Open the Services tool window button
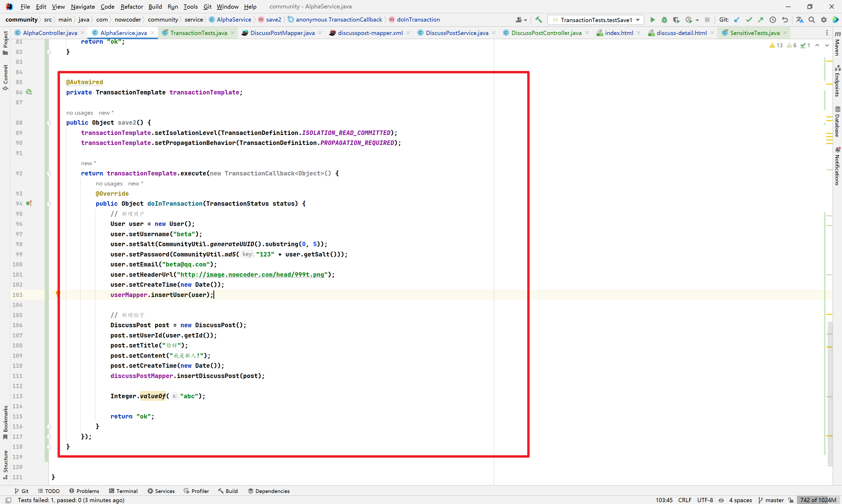Viewport: 842px width, 504px height. [x=161, y=491]
